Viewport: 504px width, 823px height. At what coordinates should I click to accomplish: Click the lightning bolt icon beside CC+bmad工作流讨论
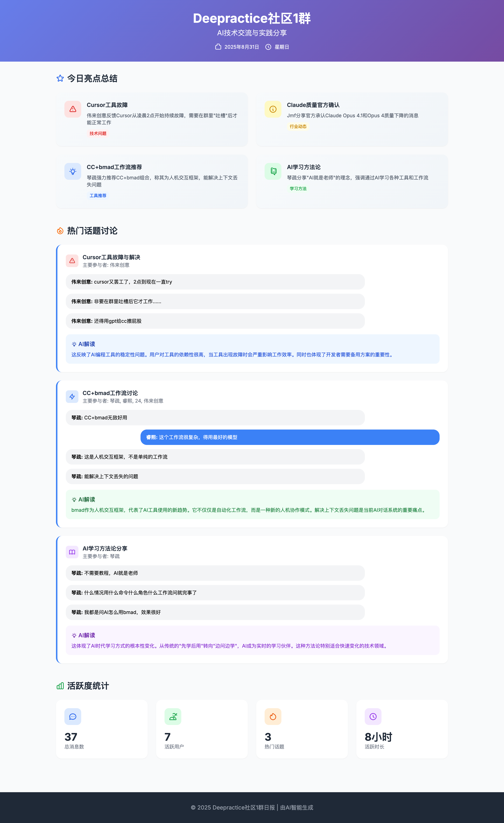(72, 397)
